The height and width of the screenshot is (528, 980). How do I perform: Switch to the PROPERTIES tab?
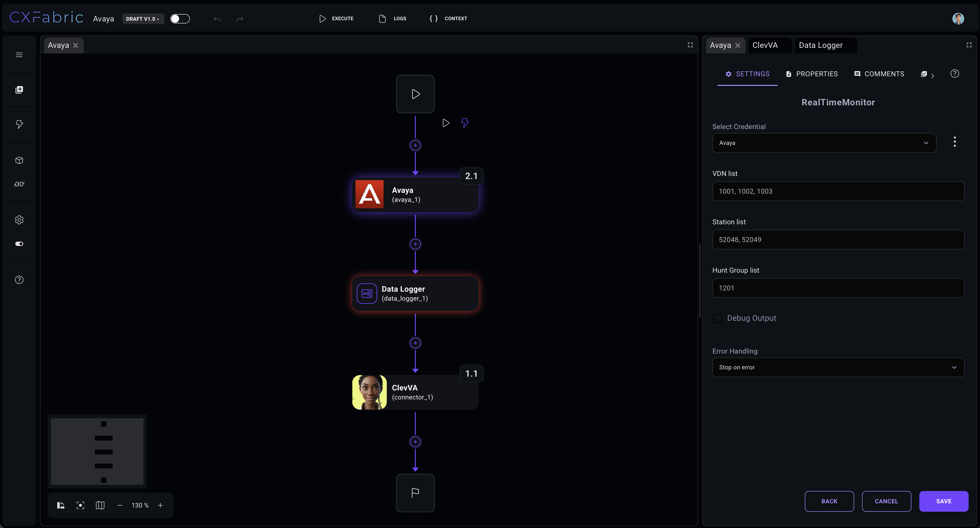pyautogui.click(x=811, y=74)
